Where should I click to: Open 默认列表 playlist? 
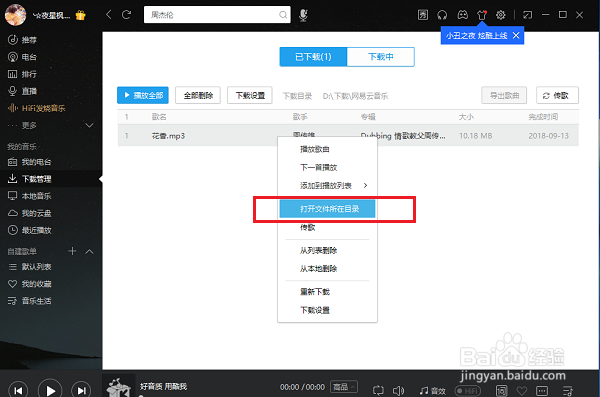coord(36,266)
